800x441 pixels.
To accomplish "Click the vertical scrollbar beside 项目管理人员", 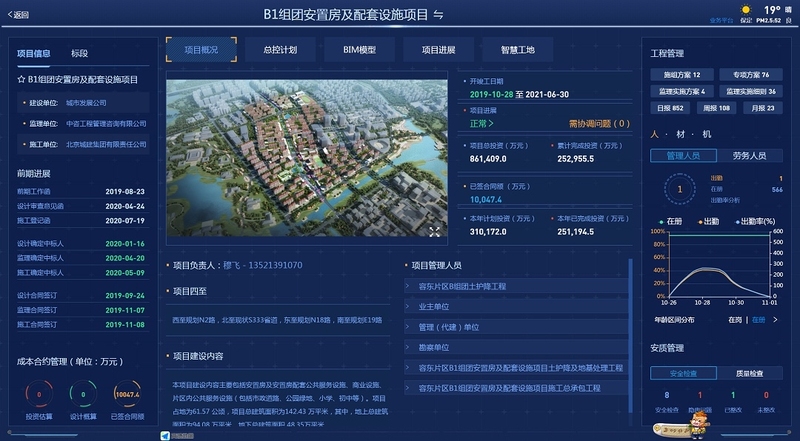I will [x=631, y=336].
